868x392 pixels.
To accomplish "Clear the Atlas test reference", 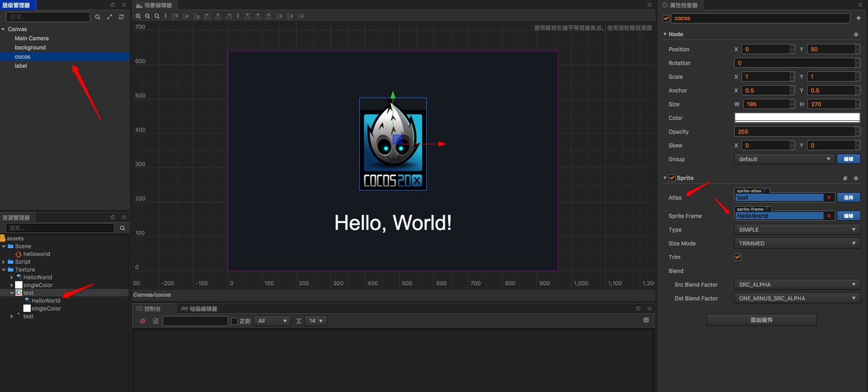I will coord(829,198).
